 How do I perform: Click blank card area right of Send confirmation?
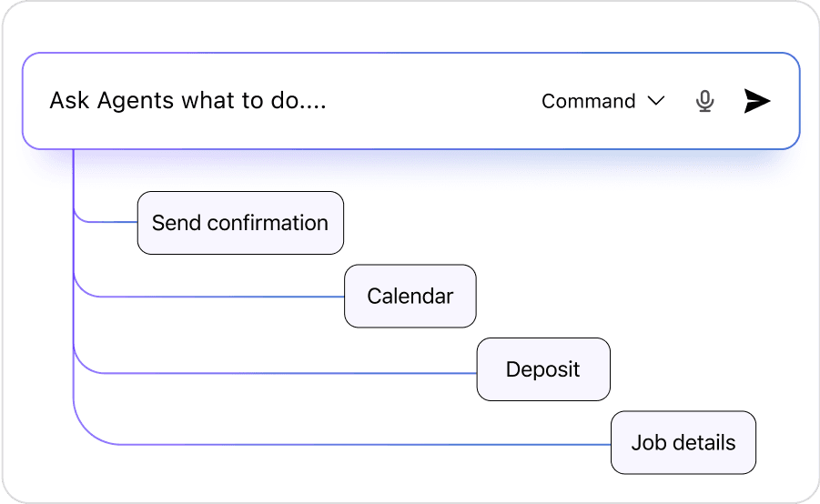coord(546,223)
